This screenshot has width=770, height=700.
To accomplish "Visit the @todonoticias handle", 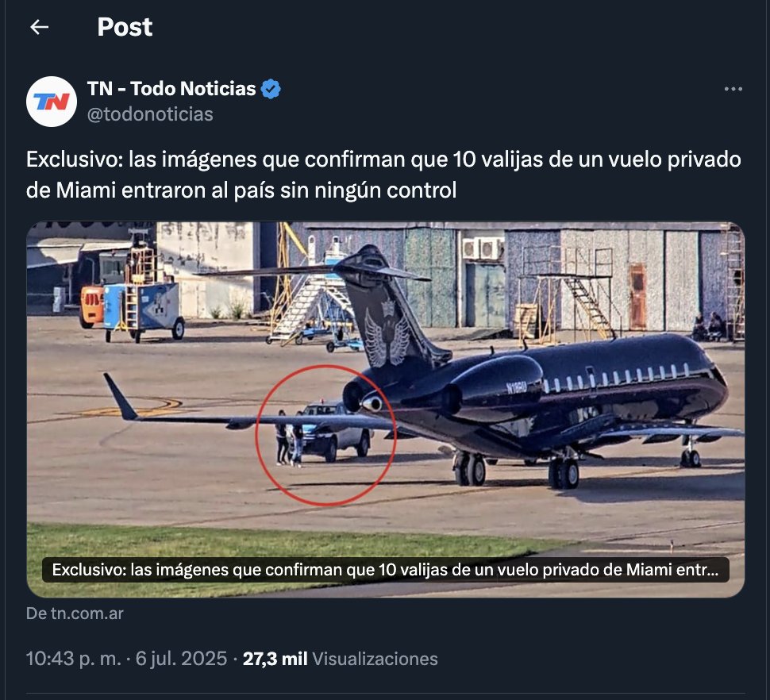I will point(150,113).
